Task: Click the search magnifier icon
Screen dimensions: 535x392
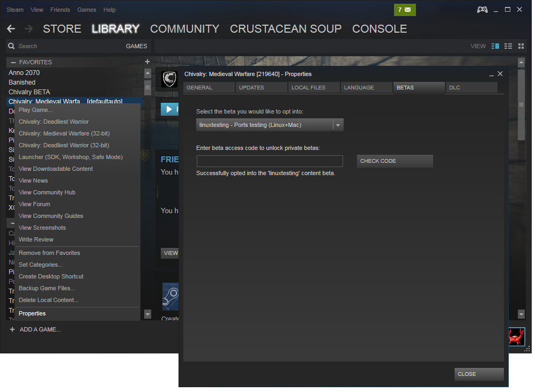Action: [x=11, y=46]
